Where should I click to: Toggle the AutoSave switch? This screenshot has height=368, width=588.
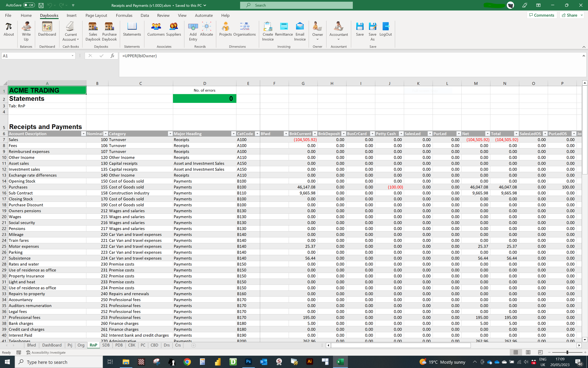29,5
